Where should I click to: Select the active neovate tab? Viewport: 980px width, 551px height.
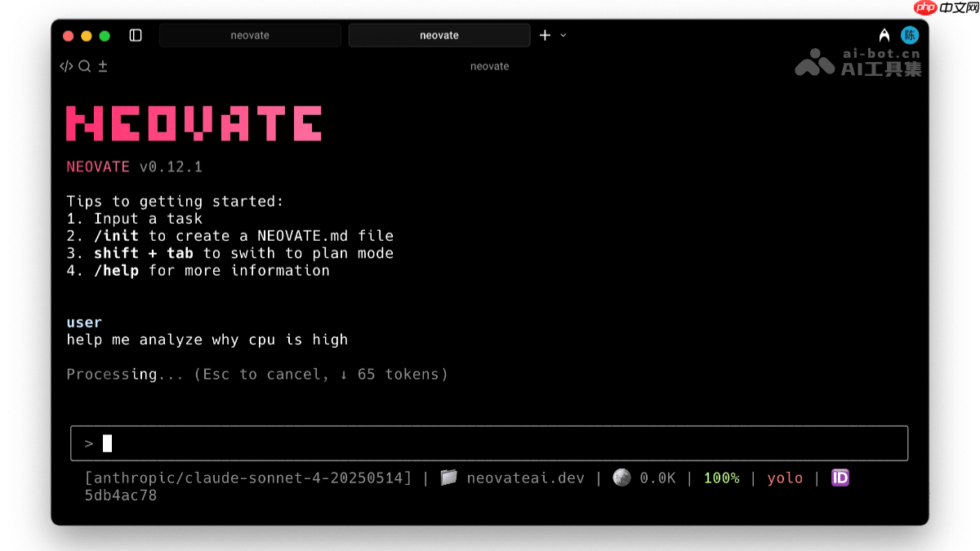pyautogui.click(x=439, y=35)
